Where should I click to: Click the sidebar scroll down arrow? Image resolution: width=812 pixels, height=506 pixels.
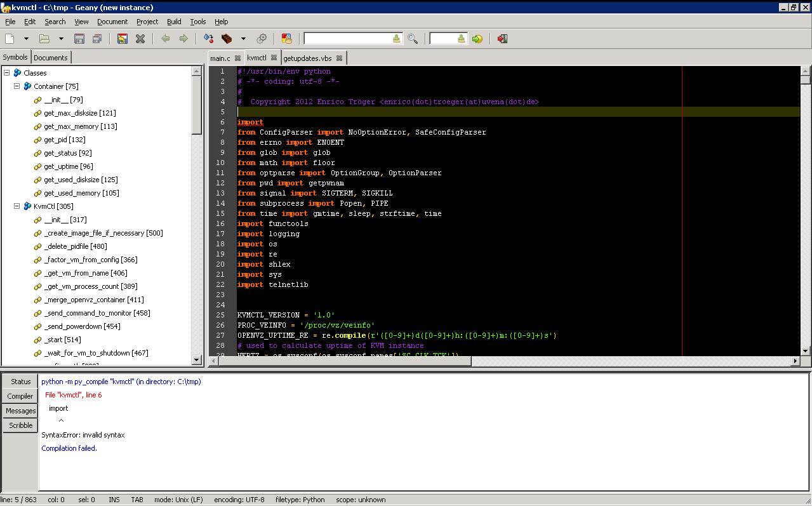[x=197, y=360]
